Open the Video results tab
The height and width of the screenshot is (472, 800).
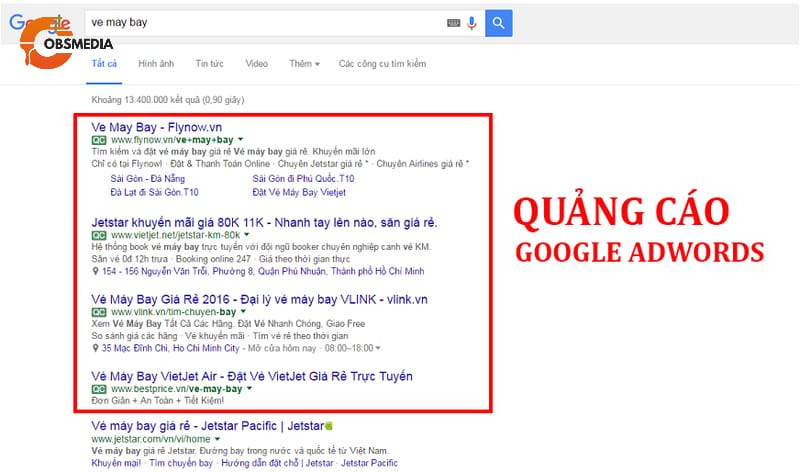tap(257, 64)
